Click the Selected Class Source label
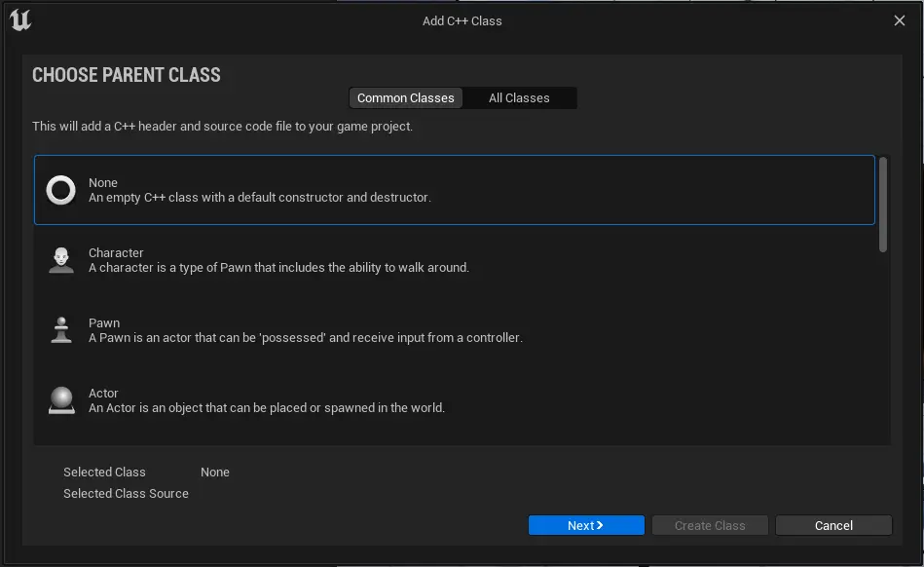924x567 pixels. [126, 494]
